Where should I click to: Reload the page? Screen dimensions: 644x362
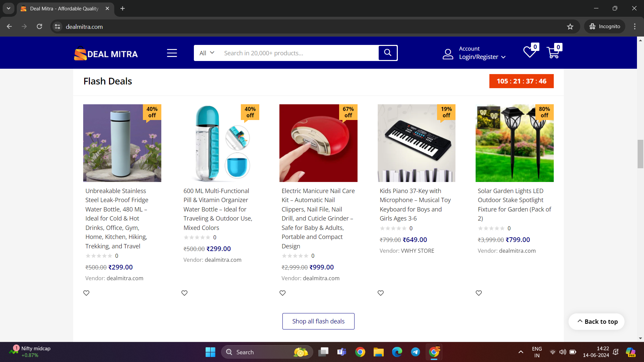(x=40, y=26)
